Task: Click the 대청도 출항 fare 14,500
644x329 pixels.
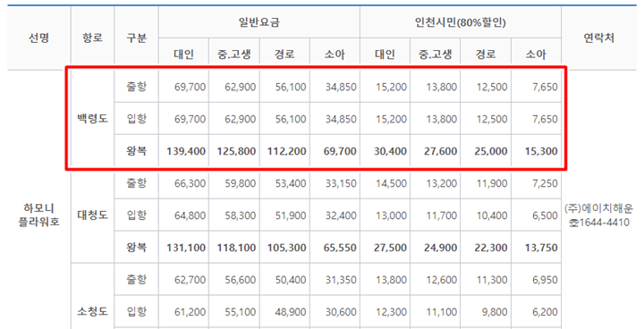Action: [x=392, y=183]
